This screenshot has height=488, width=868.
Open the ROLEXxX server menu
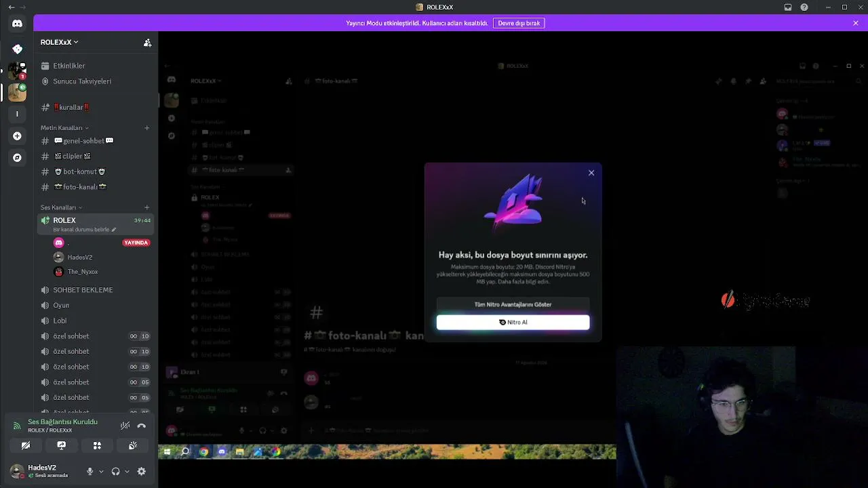tap(60, 42)
